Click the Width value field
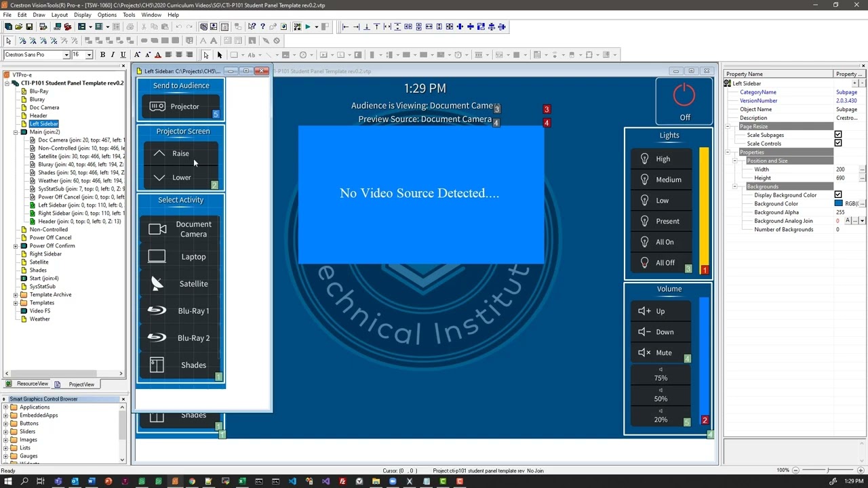Screen dimensions: 868x488 click(846, 169)
